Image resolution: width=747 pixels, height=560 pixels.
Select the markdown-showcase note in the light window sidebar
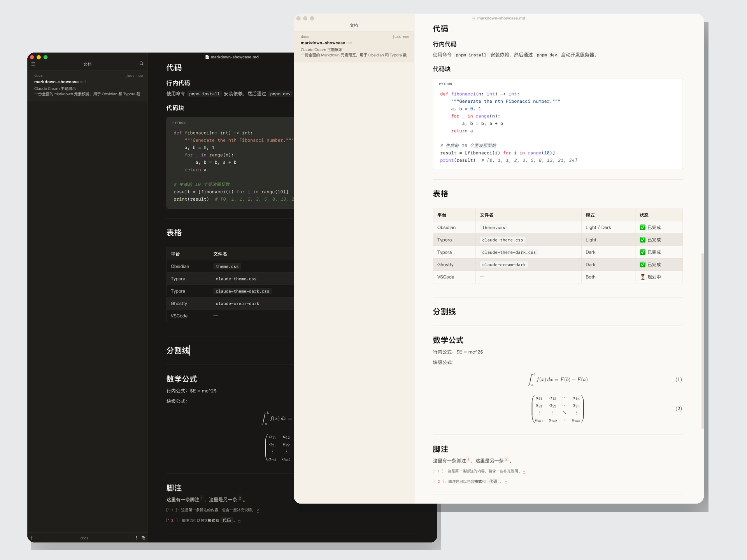point(354,46)
